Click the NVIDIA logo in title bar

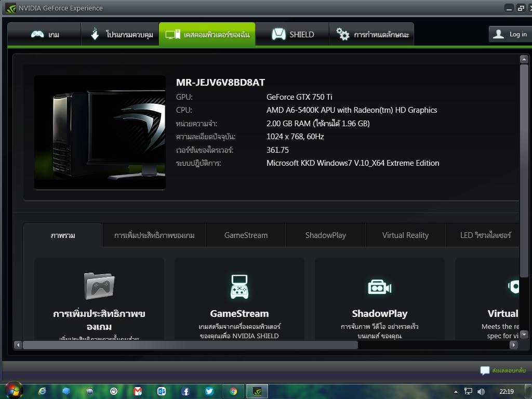[x=10, y=8]
